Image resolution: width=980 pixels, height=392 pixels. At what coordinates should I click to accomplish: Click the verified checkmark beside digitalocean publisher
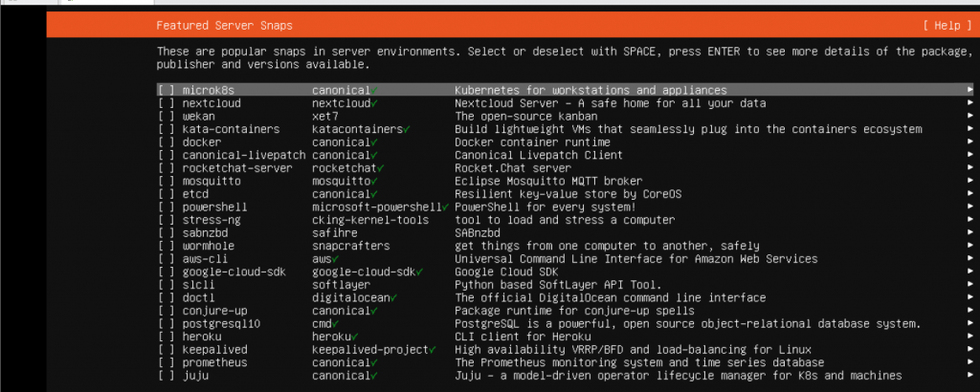393,297
